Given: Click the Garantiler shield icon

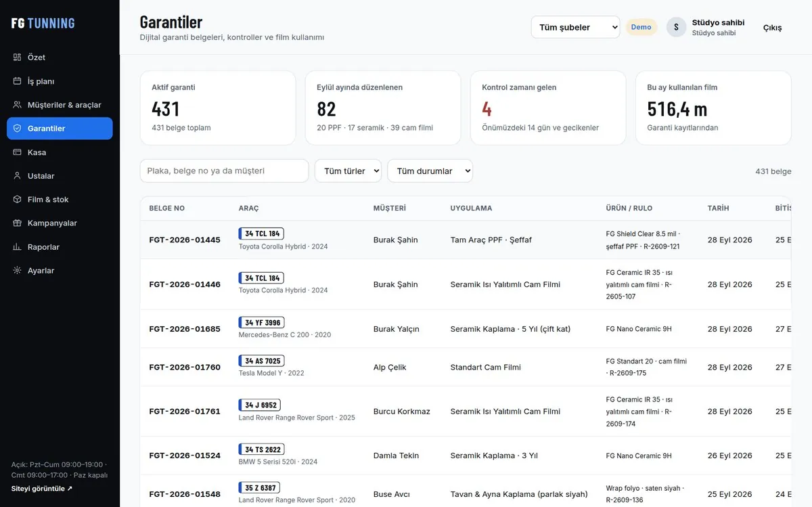Looking at the screenshot, I should point(18,129).
